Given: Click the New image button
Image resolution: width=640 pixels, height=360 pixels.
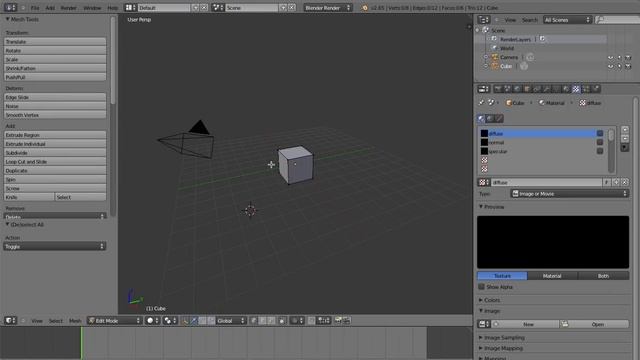Looking at the screenshot, I should [x=525, y=324].
